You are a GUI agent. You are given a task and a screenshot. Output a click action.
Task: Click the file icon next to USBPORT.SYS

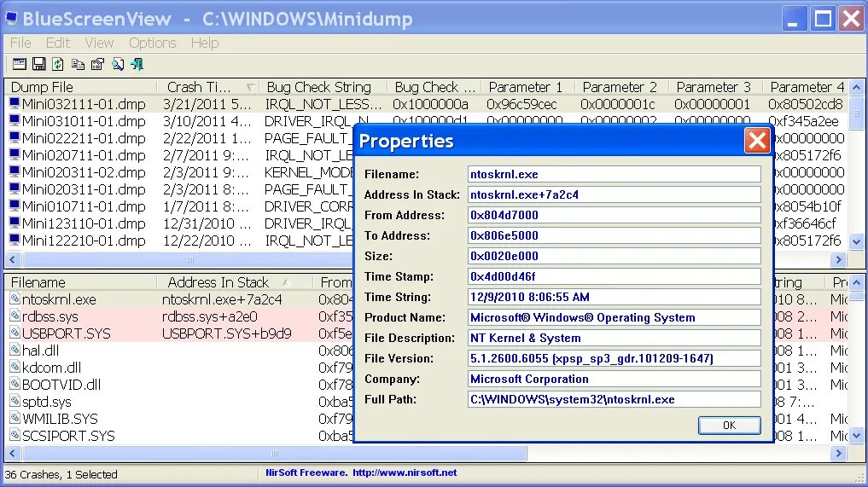click(x=15, y=333)
